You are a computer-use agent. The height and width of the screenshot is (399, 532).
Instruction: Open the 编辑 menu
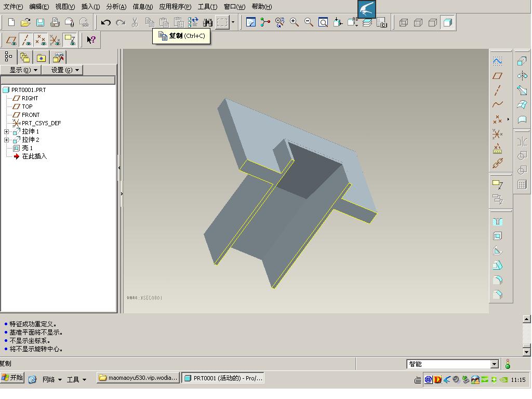39,7
